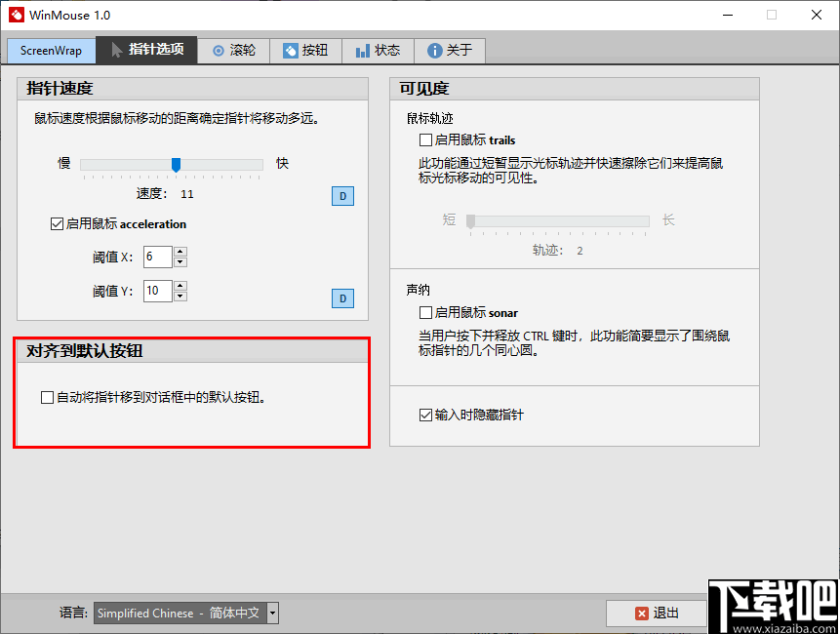Open the 指针选项 tab
Image resolution: width=840 pixels, height=634 pixels.
[x=146, y=51]
